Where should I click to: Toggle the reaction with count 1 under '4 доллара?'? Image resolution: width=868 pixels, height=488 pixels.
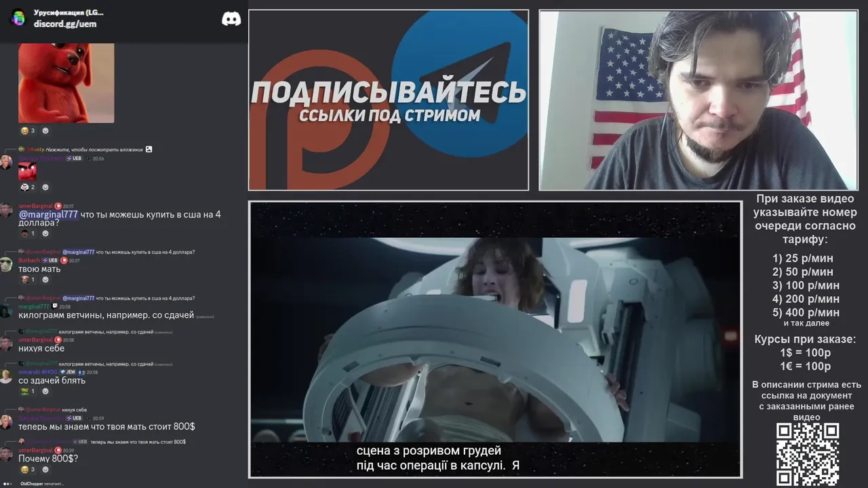click(28, 234)
